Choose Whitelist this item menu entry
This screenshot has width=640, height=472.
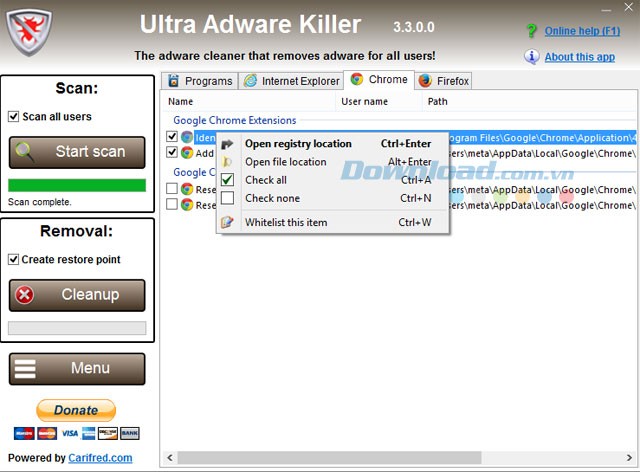point(333,222)
